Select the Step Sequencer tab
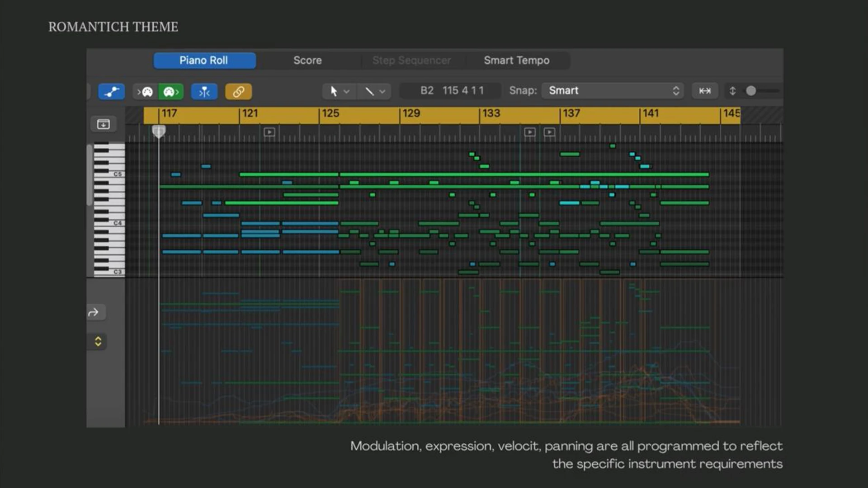Viewport: 868px width, 488px height. (411, 61)
